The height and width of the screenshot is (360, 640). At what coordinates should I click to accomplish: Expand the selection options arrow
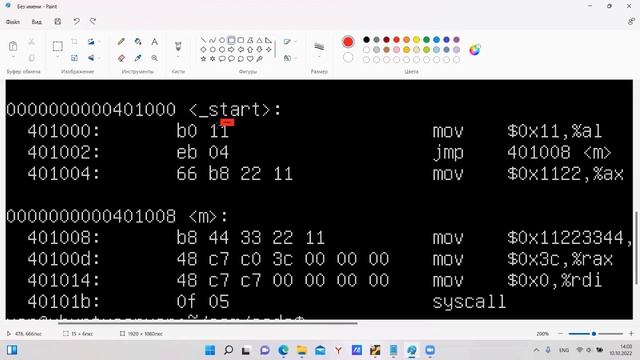pyautogui.click(x=58, y=57)
